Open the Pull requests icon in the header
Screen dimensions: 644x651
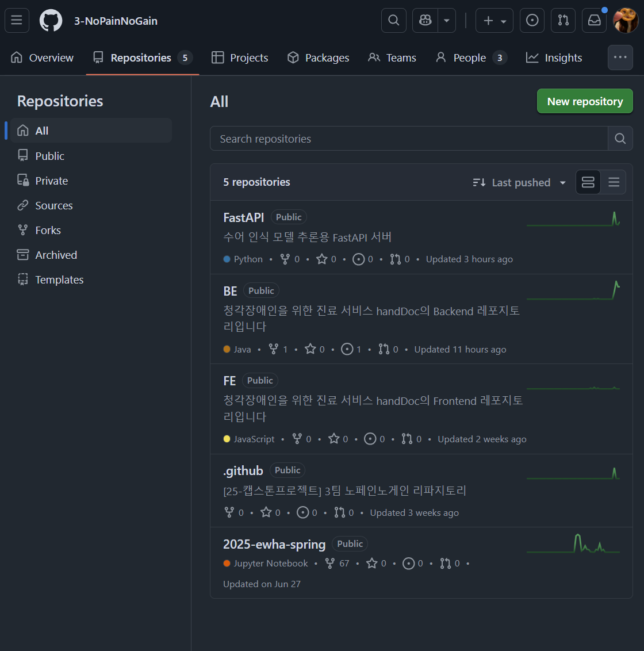click(563, 20)
